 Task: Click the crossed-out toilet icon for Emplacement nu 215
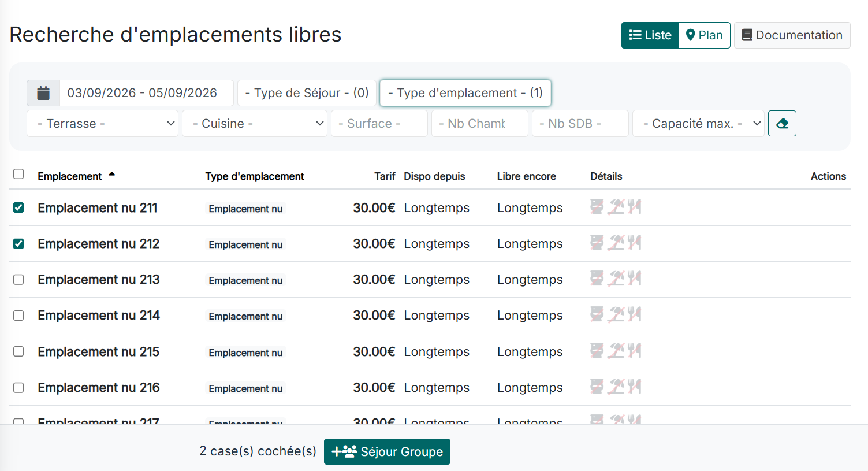pyautogui.click(x=597, y=351)
